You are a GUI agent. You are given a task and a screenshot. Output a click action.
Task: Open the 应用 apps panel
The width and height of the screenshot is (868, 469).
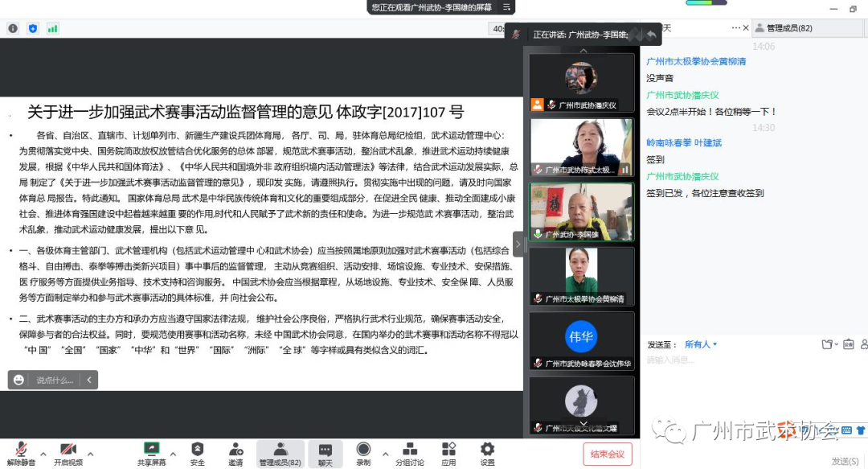pos(448,454)
